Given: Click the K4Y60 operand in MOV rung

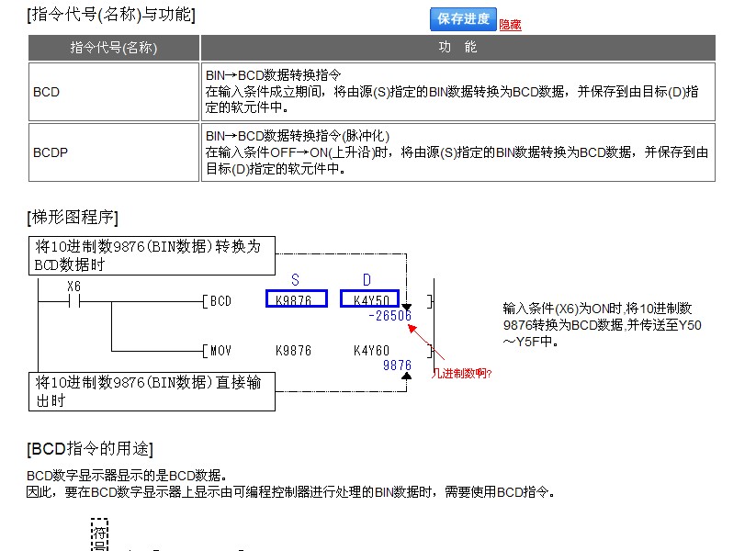Looking at the screenshot, I should pyautogui.click(x=371, y=351).
